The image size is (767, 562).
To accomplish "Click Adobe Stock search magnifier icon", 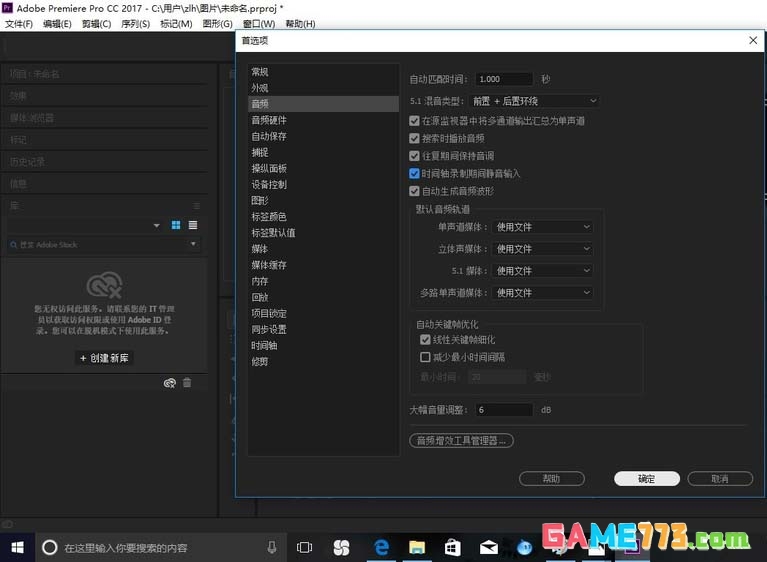I will (14, 245).
